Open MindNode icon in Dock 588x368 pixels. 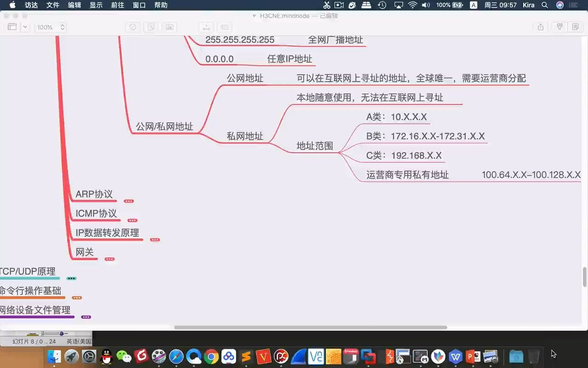[438, 356]
